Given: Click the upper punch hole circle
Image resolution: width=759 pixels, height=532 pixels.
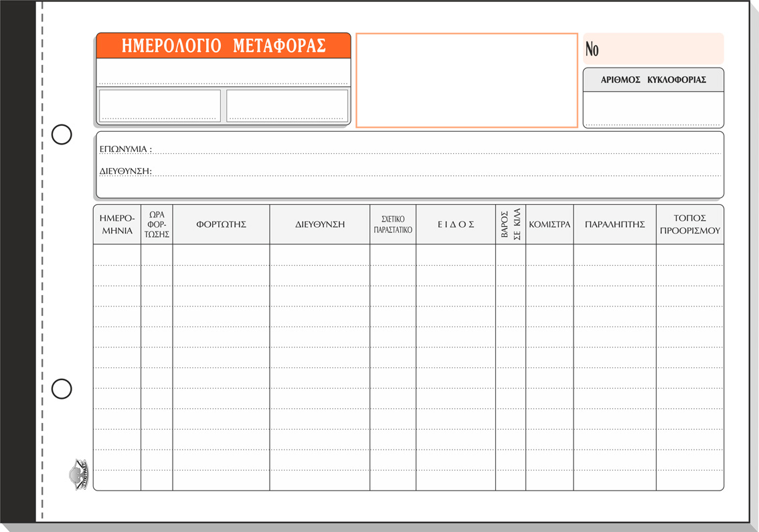Looking at the screenshot, I should coord(62,135).
